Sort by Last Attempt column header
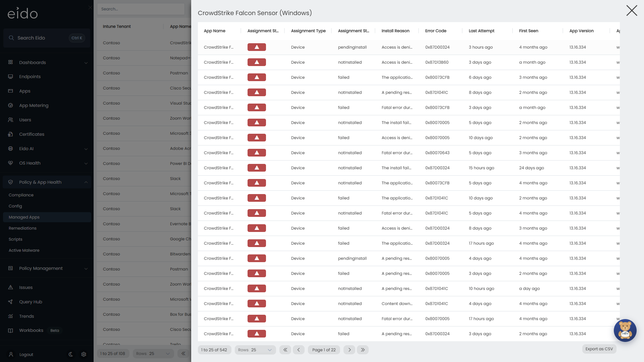Image resolution: width=644 pixels, height=362 pixels. 481,31
